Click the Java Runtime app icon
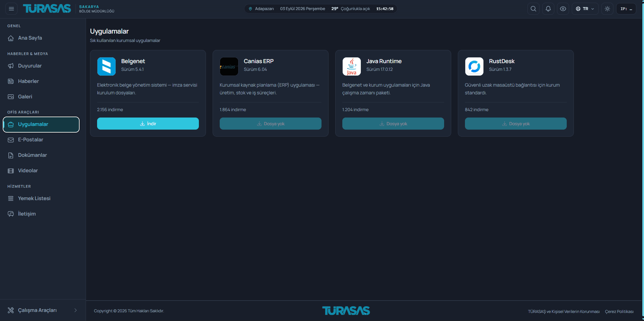Image resolution: width=644 pixels, height=321 pixels. pyautogui.click(x=352, y=66)
